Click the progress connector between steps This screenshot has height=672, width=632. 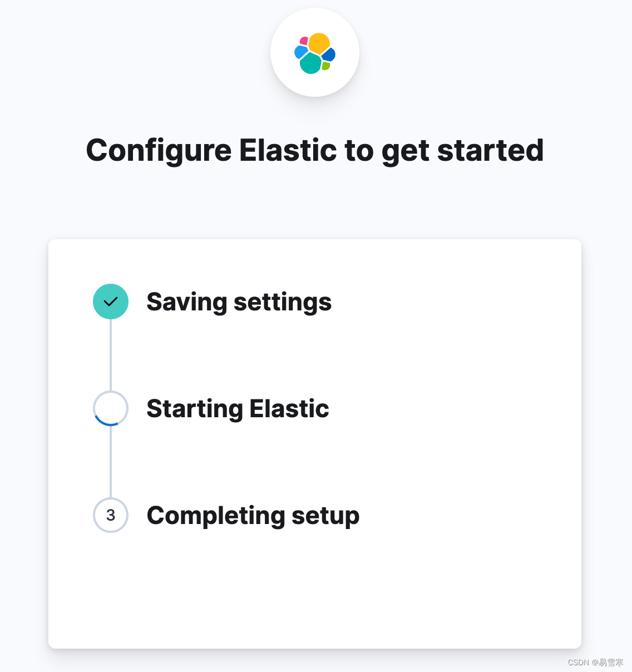111,355
